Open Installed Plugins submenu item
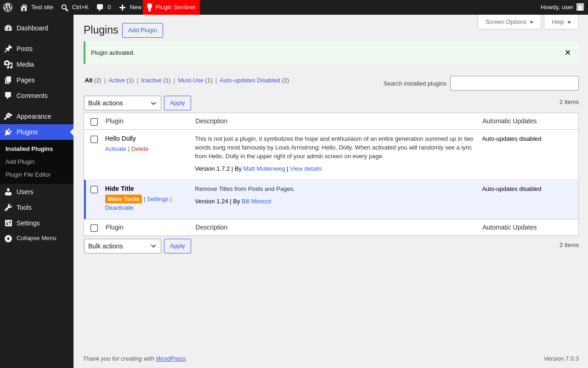Screen dimensions: 588x368 29,149
